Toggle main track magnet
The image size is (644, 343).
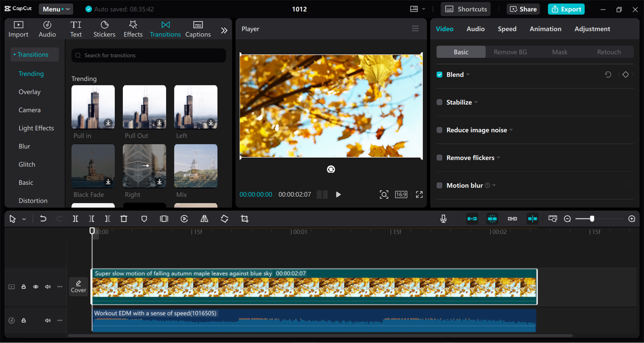pos(472,219)
